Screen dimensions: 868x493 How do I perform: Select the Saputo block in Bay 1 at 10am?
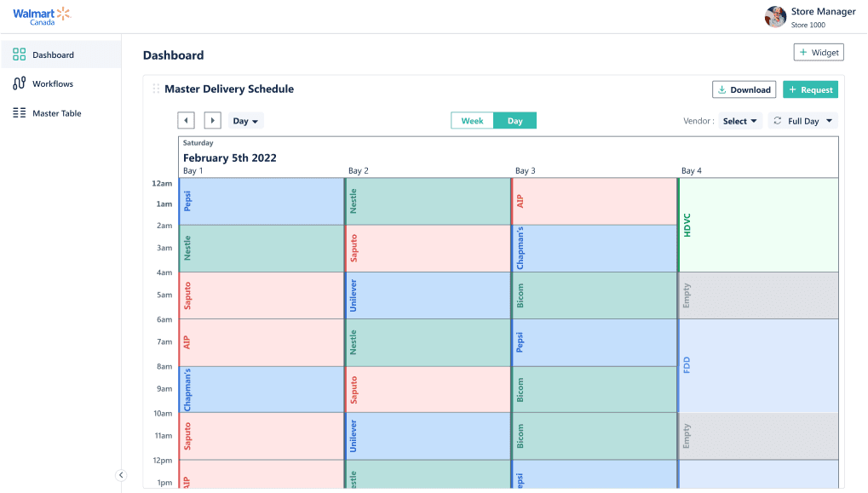click(x=262, y=436)
